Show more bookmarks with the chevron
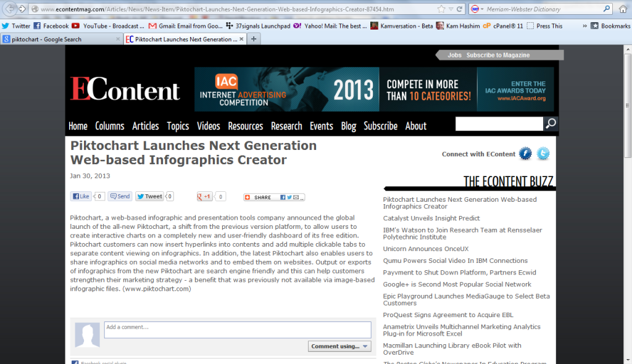 pyautogui.click(x=584, y=26)
